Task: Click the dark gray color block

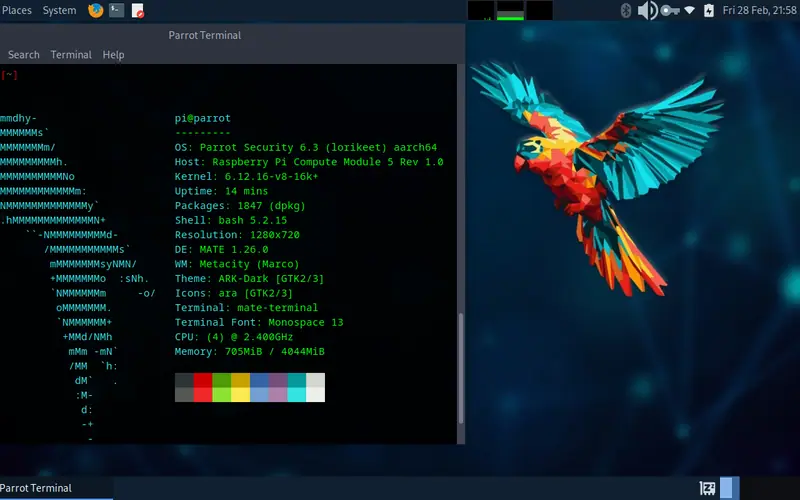Action: pos(184,380)
